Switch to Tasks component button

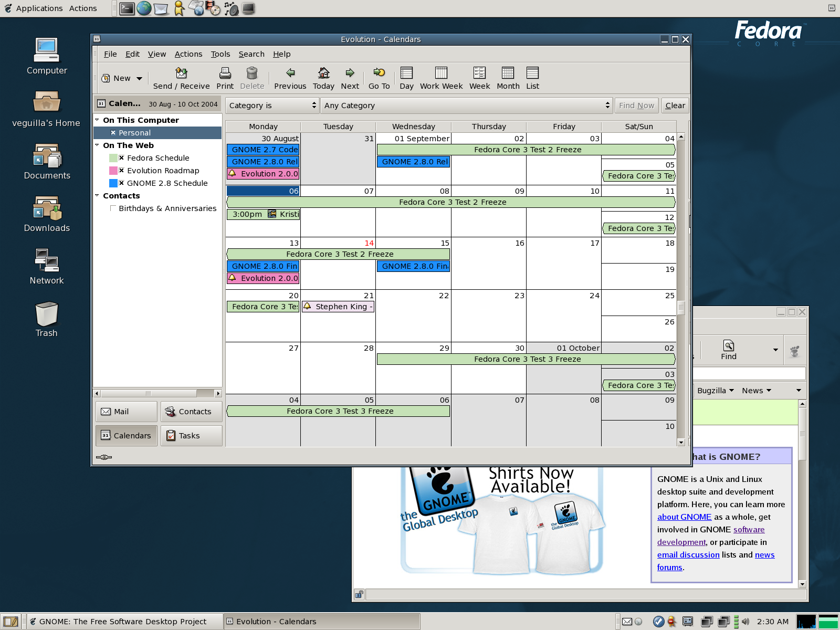pos(191,436)
